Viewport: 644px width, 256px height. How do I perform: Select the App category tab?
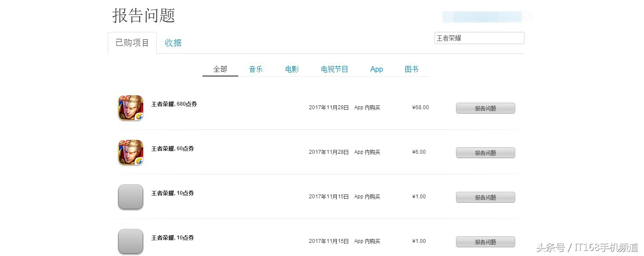click(377, 69)
